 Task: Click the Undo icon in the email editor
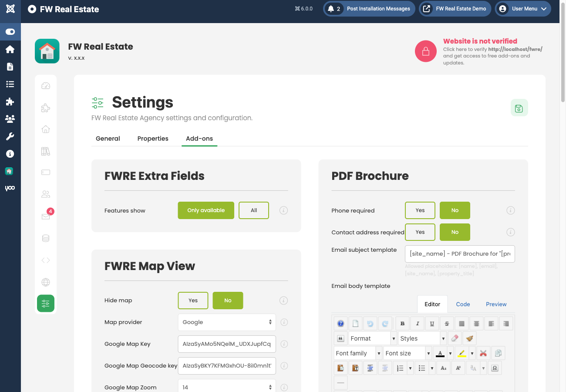(x=370, y=323)
